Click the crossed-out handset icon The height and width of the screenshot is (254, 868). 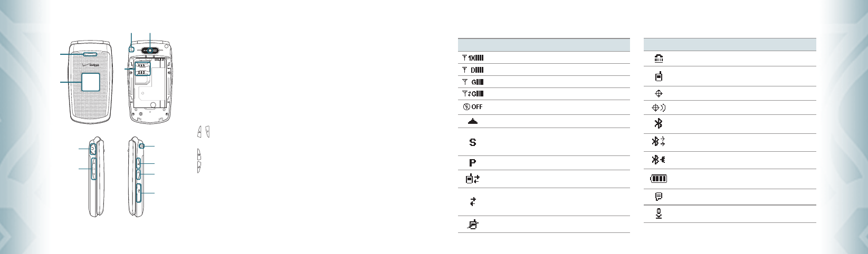(473, 224)
